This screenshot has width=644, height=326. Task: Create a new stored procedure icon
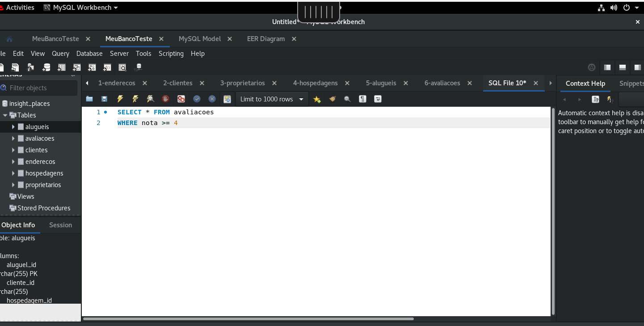click(x=92, y=67)
